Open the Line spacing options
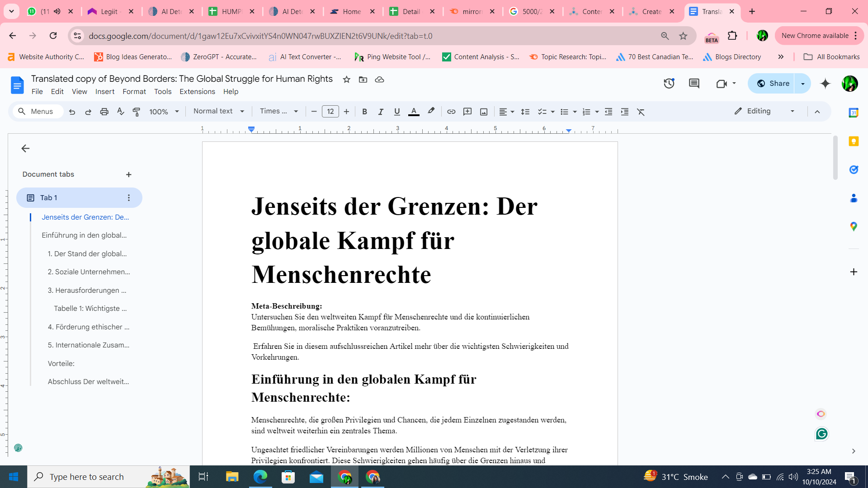Screen dimensions: 868x488 coord(525,111)
